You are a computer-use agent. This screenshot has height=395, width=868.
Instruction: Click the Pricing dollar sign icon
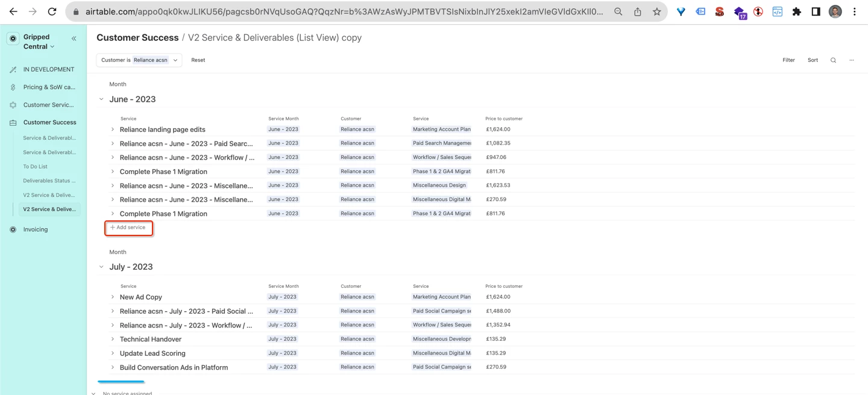click(x=13, y=87)
